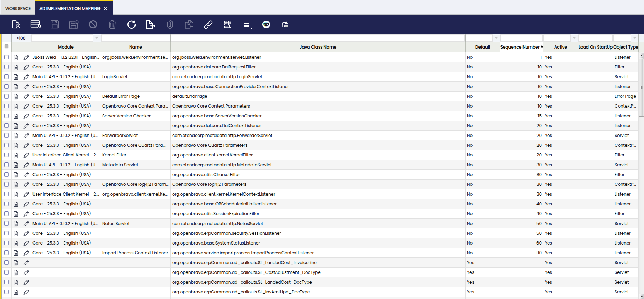Image resolution: width=644 pixels, height=299 pixels.
Task: Click the Refresh toolbar icon
Action: 131,24
